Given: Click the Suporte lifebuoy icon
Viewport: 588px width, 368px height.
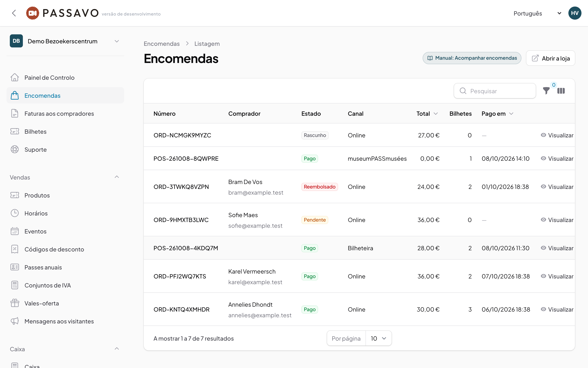Looking at the screenshot, I should [x=14, y=149].
